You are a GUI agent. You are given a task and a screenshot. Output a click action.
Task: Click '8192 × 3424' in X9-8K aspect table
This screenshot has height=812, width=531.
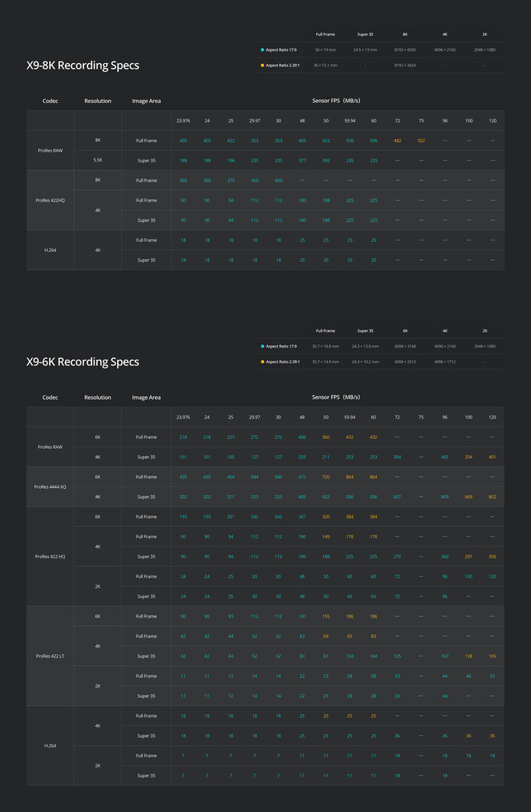tap(405, 66)
